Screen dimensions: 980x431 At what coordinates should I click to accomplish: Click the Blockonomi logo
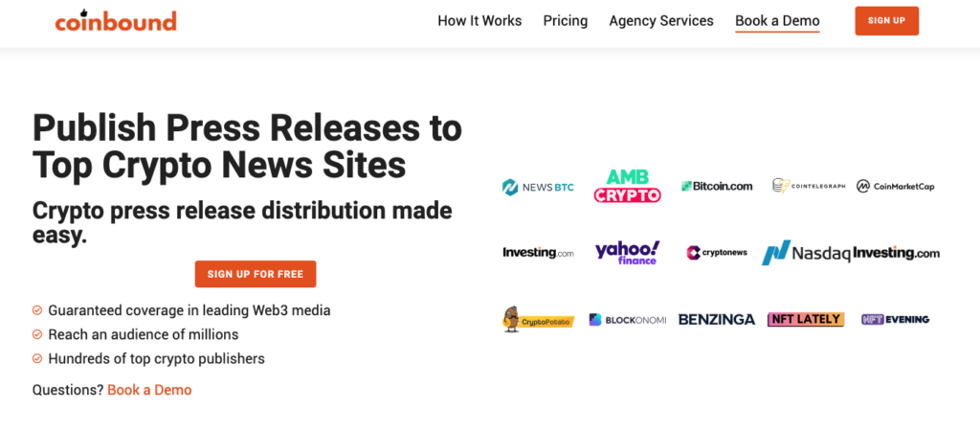(x=628, y=320)
